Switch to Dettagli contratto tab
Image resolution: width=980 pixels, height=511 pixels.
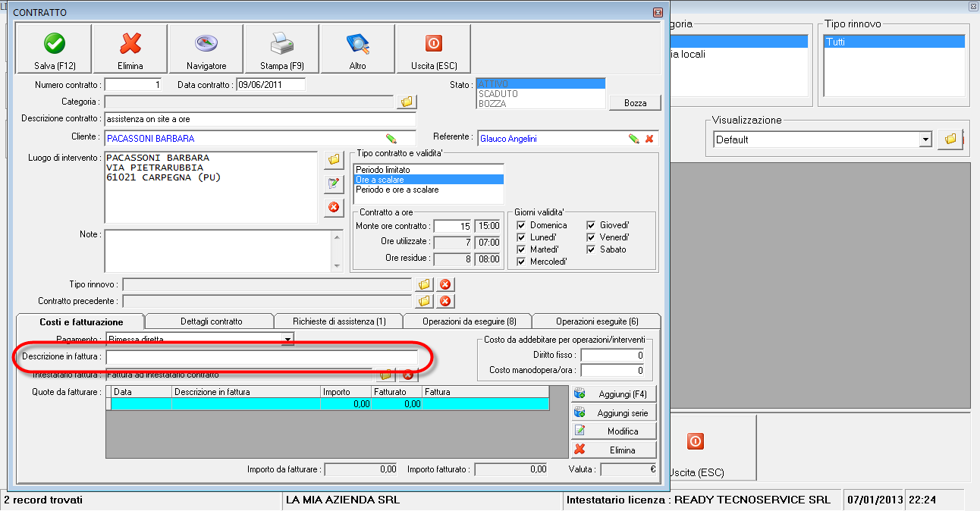point(211,321)
